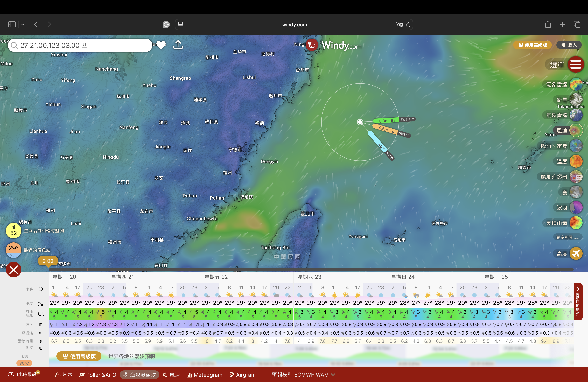Image resolution: width=588 pixels, height=382 pixels.
Task: Open the hurricane tracker (颶風追蹤器) layer
Action: coord(576,177)
